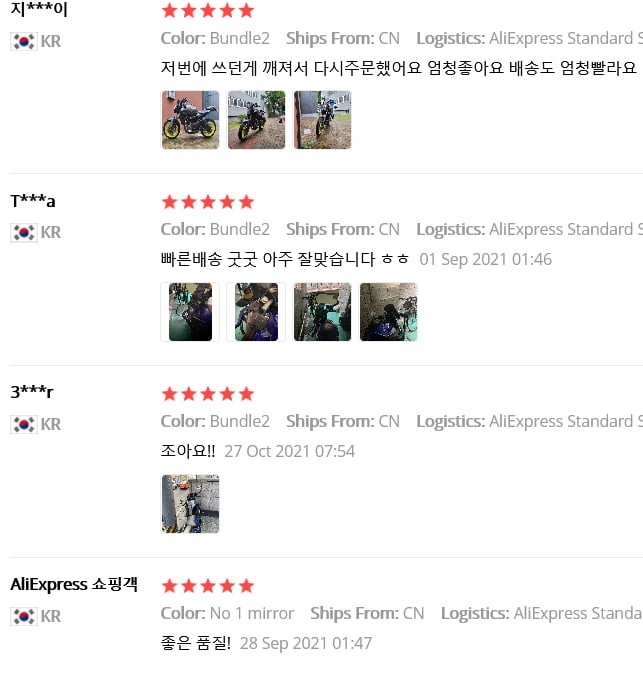The image size is (643, 682).
Task: Open first photo in T***a review
Action: 190,312
